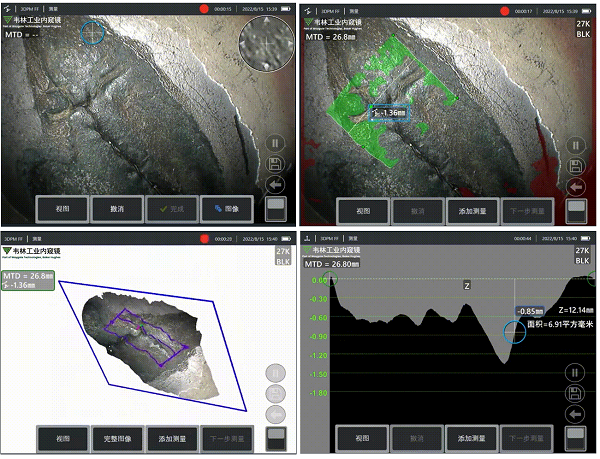Toggle the split-screen square button in the 完成 view

click(x=275, y=209)
